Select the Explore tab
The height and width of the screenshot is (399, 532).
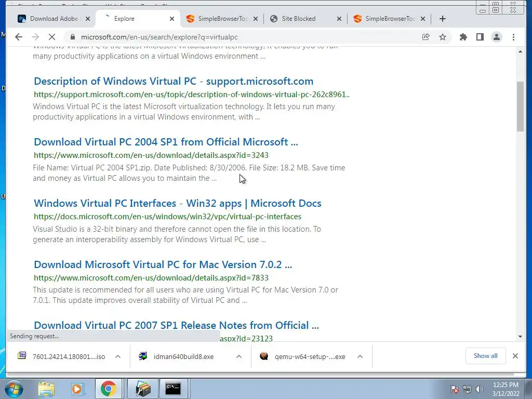(137, 19)
